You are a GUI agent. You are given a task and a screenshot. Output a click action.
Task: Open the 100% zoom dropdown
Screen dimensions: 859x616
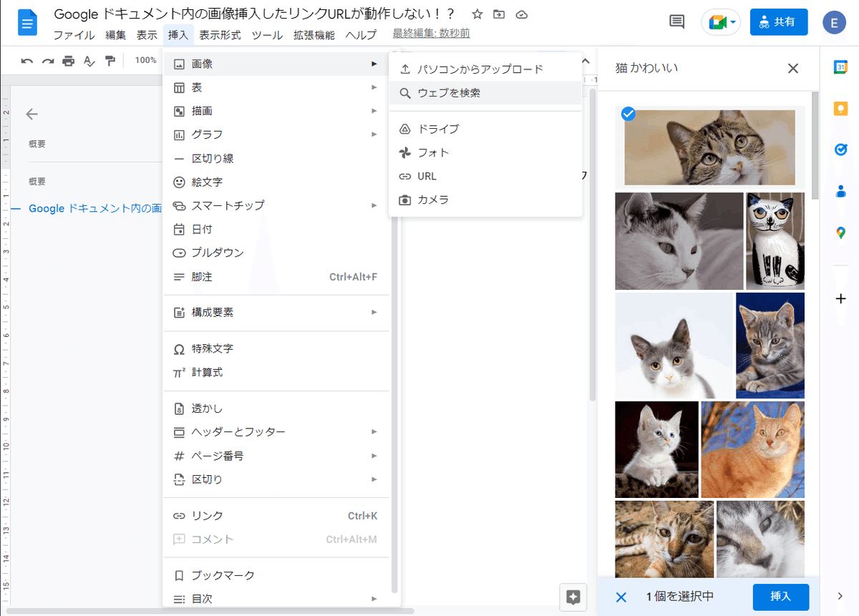pos(145,61)
